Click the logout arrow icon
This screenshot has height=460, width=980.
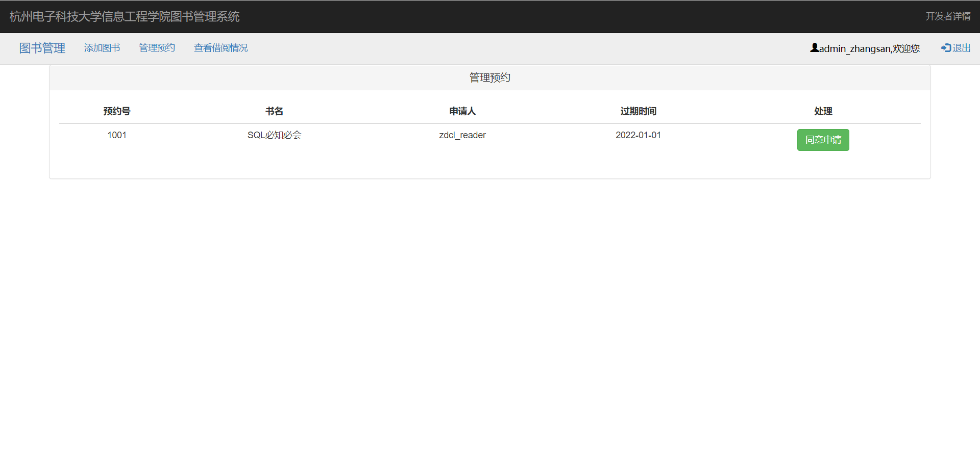coord(946,47)
